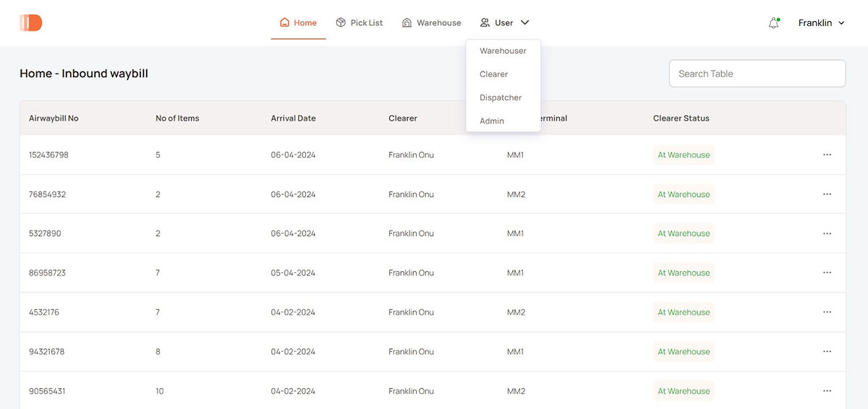Select airwaybill number 90565431
Screen dimensions: 868x409
[47, 391]
